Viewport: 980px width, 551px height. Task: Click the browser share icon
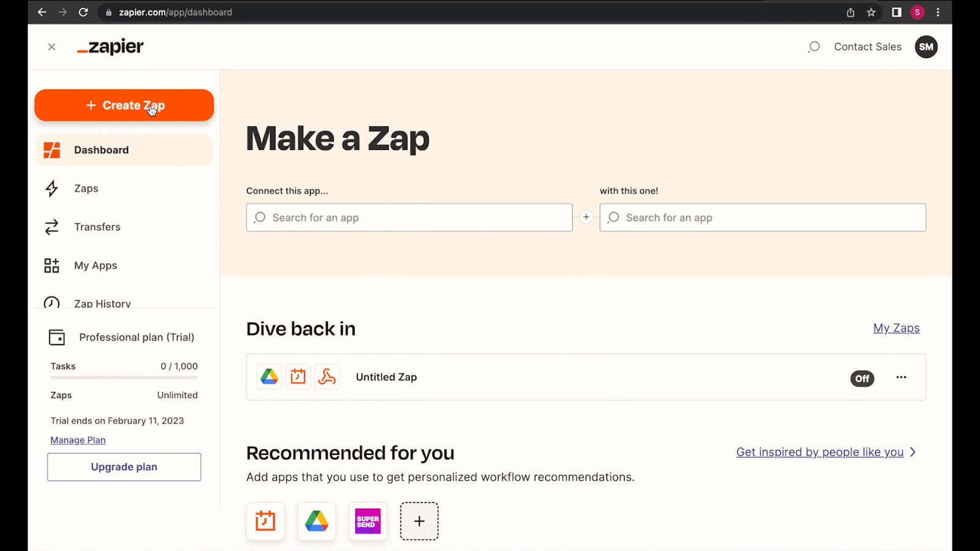[x=850, y=12]
